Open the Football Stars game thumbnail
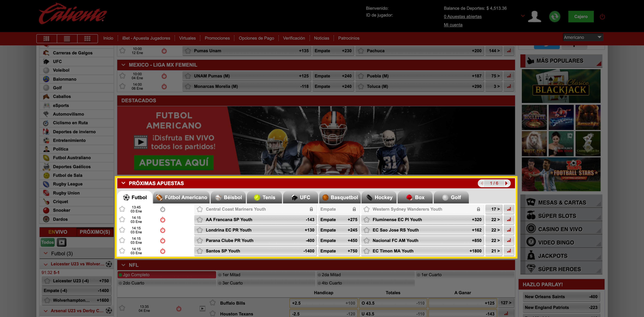Image resolution: width=644 pixels, height=317 pixels. tap(561, 174)
